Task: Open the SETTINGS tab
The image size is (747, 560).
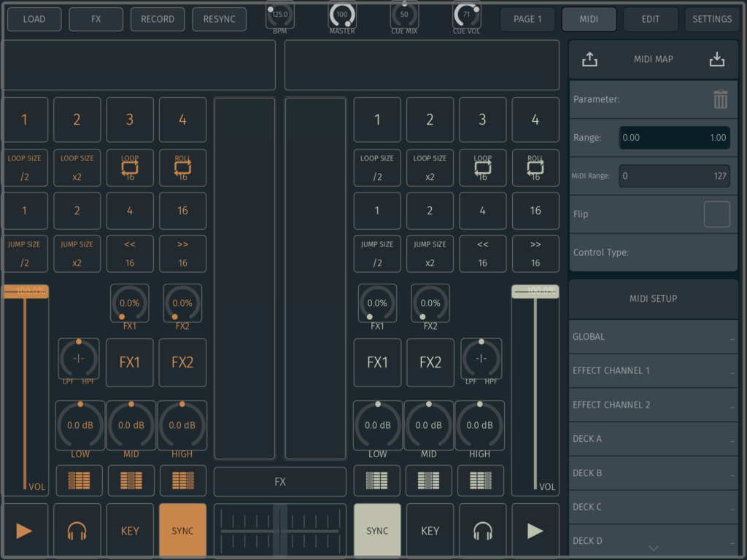Action: (x=713, y=19)
